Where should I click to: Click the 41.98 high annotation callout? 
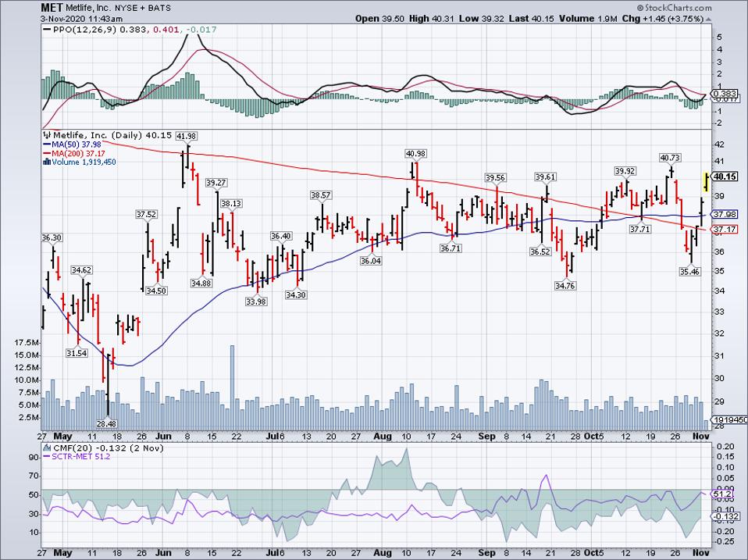pyautogui.click(x=187, y=134)
